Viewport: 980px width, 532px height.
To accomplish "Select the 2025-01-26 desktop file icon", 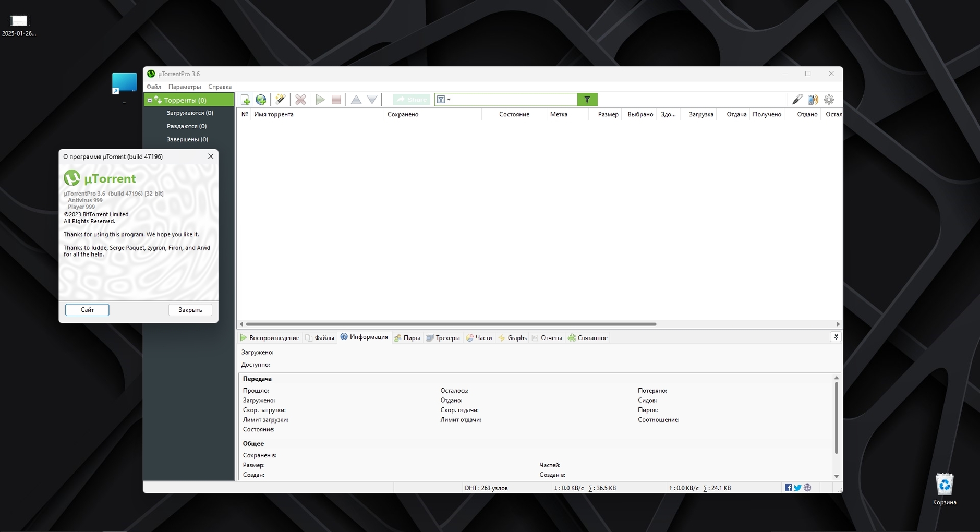I will pyautogui.click(x=19, y=26).
